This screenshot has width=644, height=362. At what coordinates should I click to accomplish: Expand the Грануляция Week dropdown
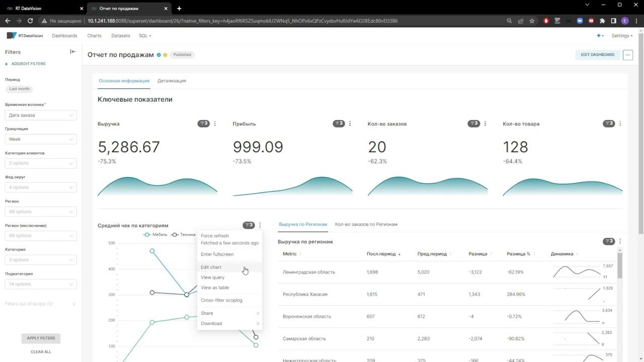[x=41, y=139]
